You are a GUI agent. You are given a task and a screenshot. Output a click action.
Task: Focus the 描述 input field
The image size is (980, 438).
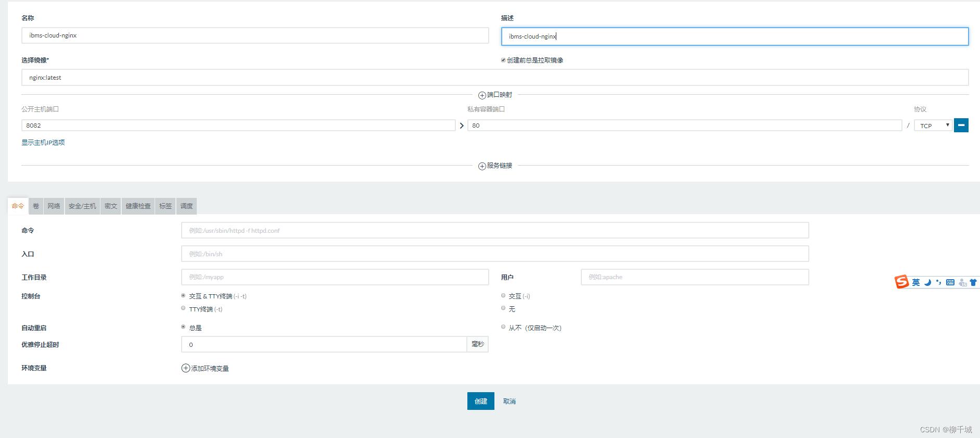point(734,36)
